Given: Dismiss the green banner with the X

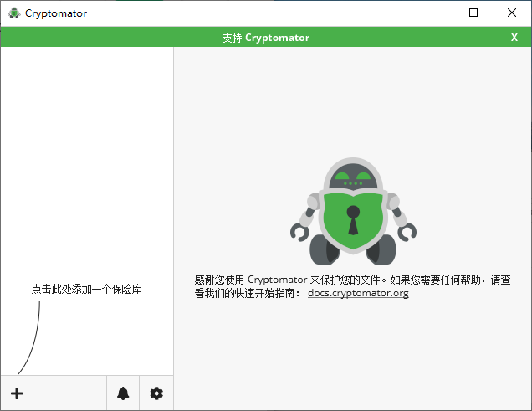Looking at the screenshot, I should [514, 38].
